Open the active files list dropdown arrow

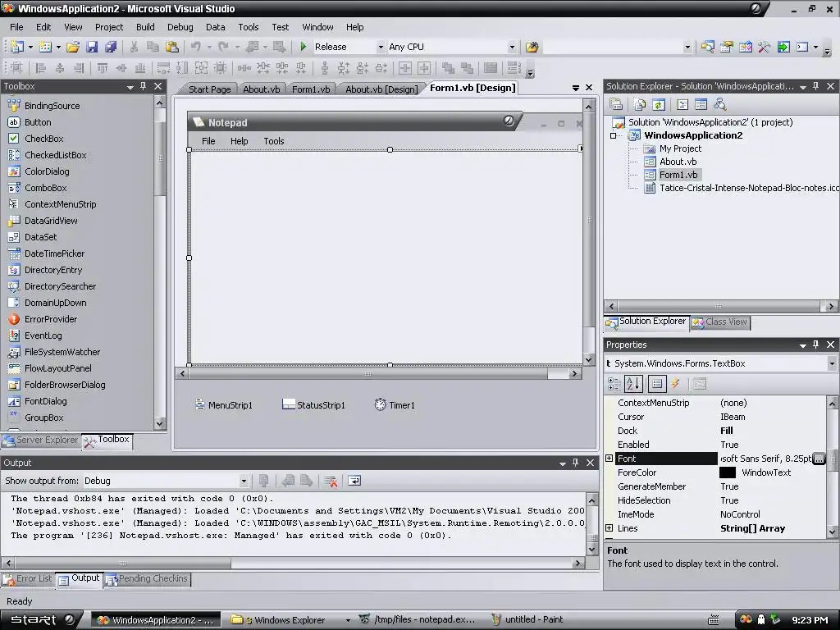[x=575, y=88]
